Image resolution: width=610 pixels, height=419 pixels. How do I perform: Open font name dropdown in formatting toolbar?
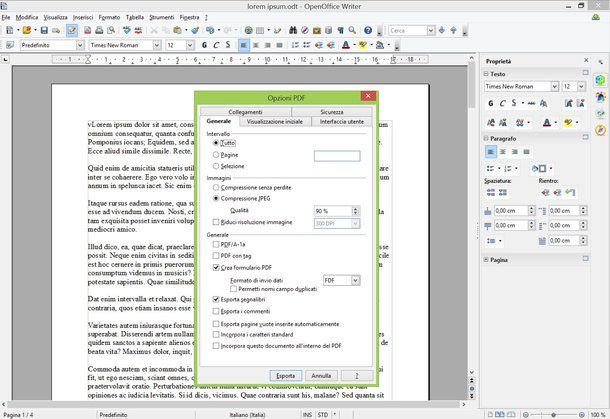point(156,45)
